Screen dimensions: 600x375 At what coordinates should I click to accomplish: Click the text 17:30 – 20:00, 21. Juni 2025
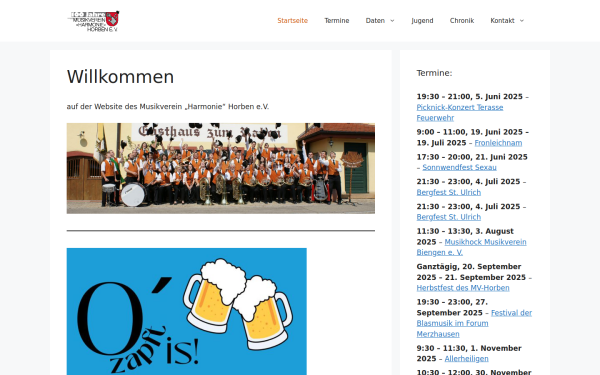point(472,157)
